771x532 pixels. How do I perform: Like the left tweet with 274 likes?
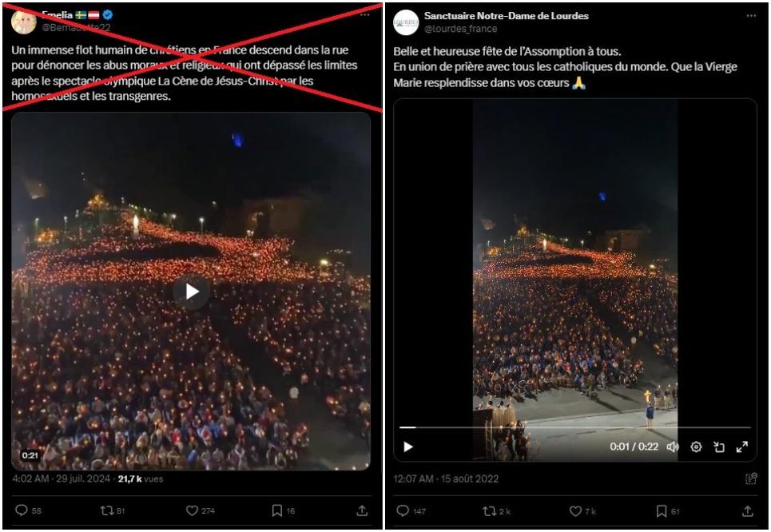[x=200, y=510]
